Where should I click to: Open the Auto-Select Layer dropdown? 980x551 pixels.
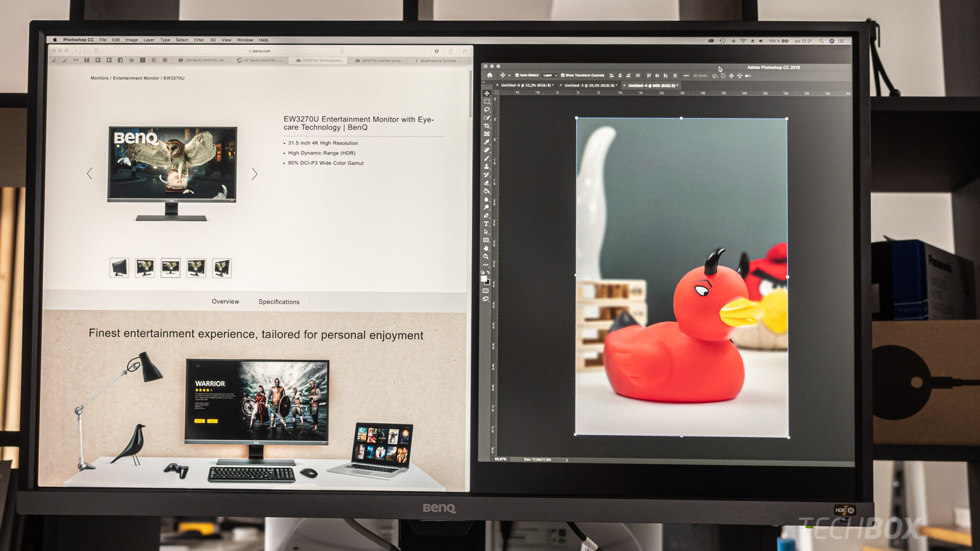550,76
